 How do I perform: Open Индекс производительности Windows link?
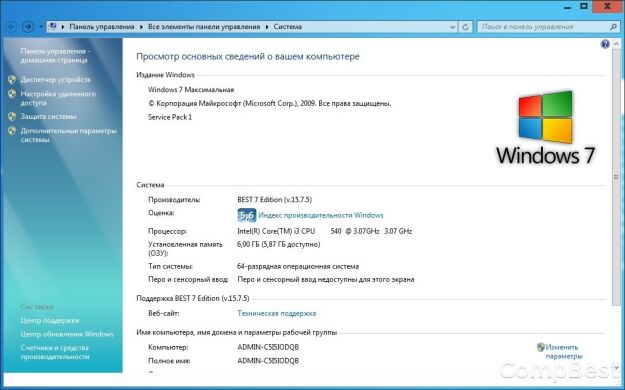[321, 215]
